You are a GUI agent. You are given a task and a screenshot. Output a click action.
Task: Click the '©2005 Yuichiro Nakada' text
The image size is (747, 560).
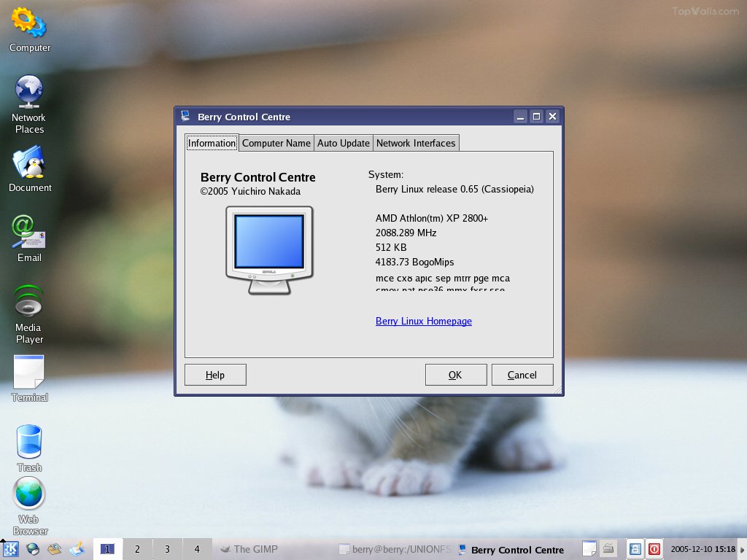coord(251,192)
